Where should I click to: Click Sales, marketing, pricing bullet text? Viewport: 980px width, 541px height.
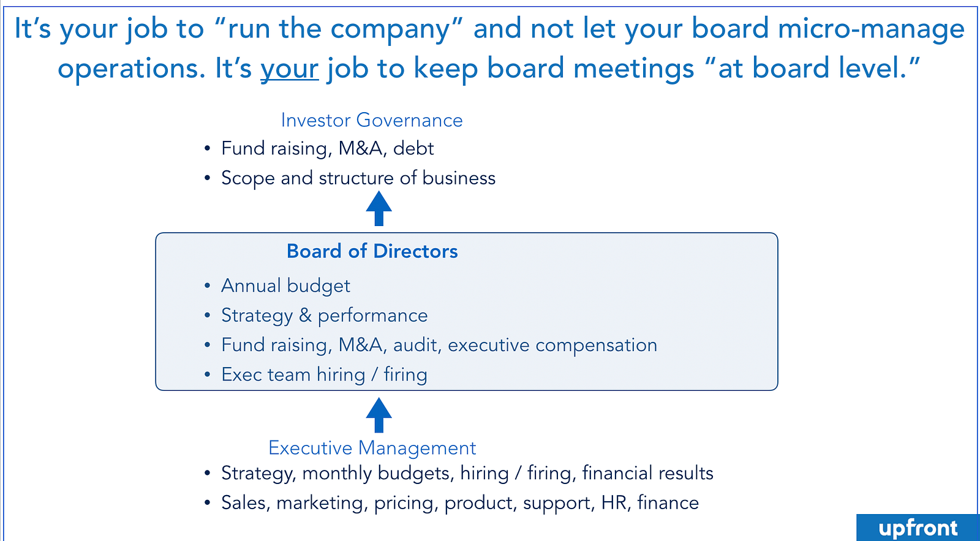pyautogui.click(x=459, y=503)
